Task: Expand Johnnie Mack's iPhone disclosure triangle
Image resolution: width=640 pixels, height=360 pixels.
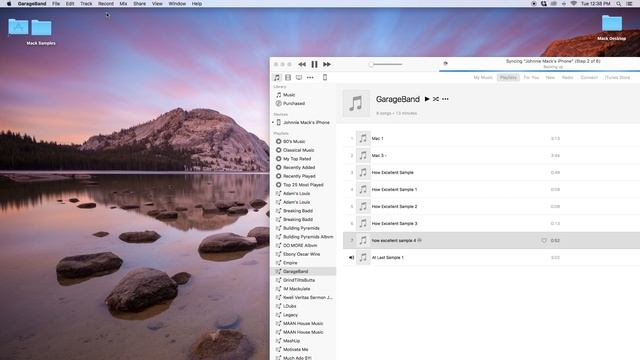Action: point(273,122)
